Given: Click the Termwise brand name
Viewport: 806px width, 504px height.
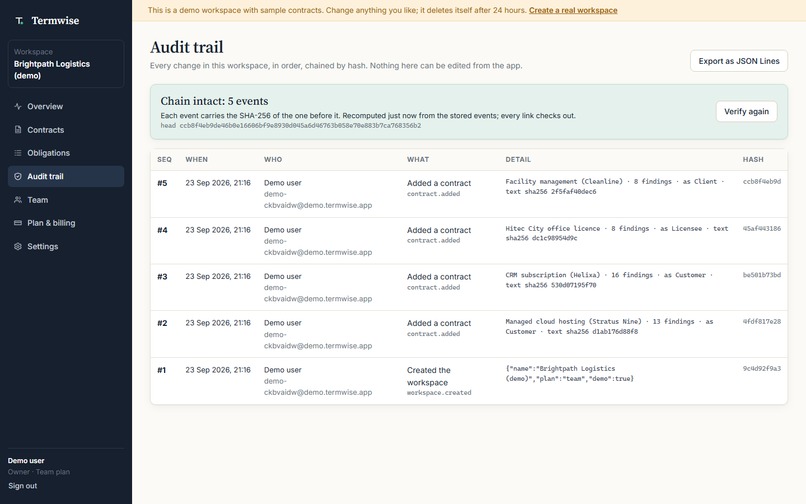Looking at the screenshot, I should tap(56, 21).
